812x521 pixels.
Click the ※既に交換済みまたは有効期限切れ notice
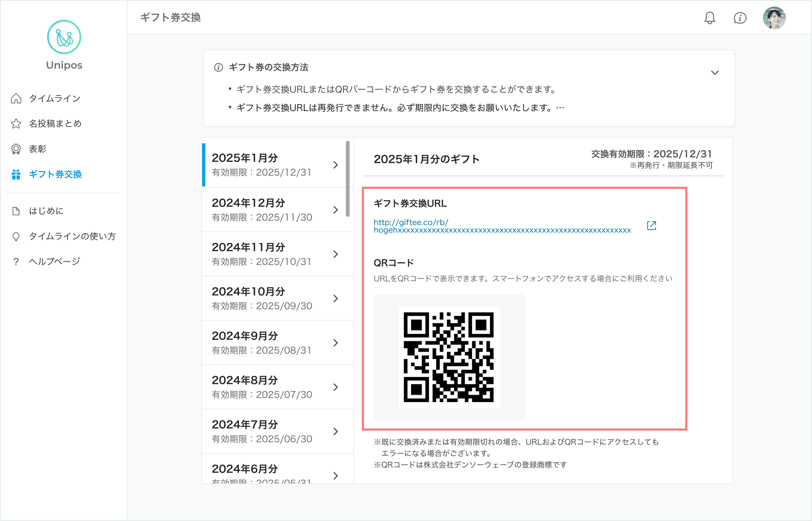click(516, 447)
